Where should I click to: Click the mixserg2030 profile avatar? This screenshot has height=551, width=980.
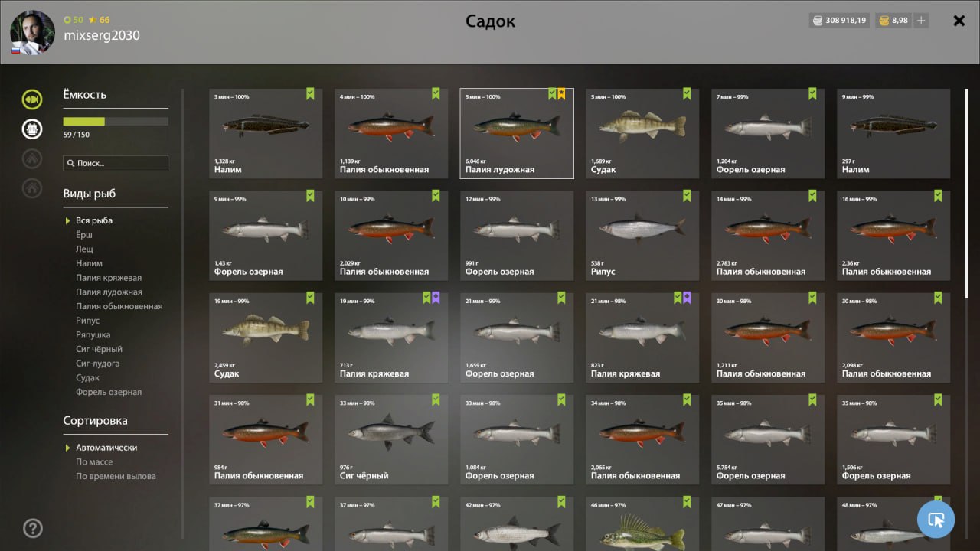(x=32, y=33)
